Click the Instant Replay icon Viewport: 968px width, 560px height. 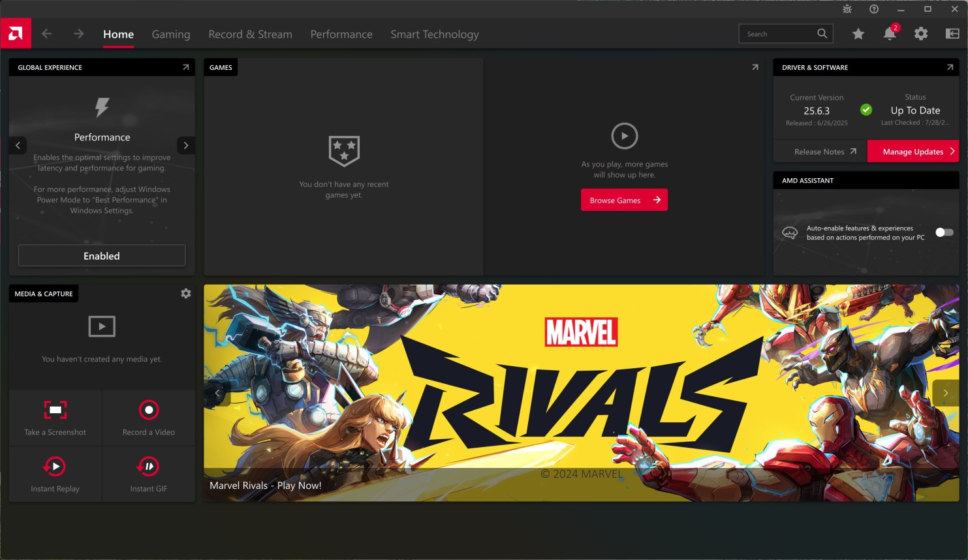coord(55,467)
